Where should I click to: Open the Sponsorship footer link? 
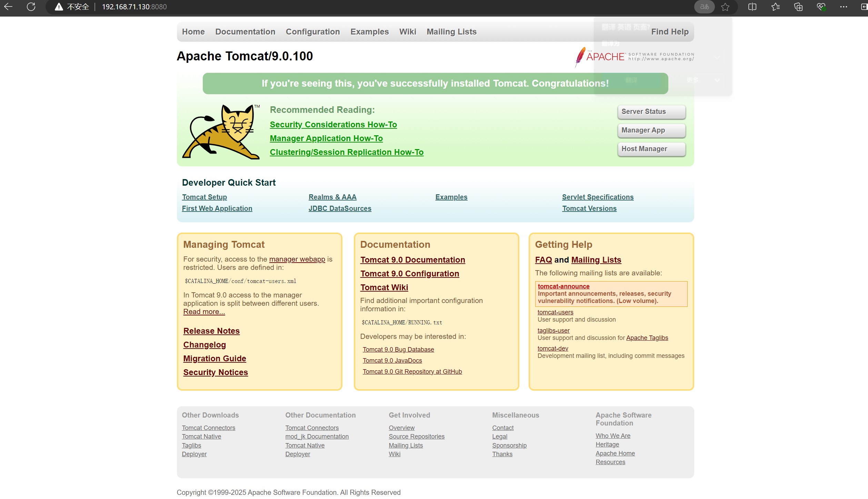point(509,446)
